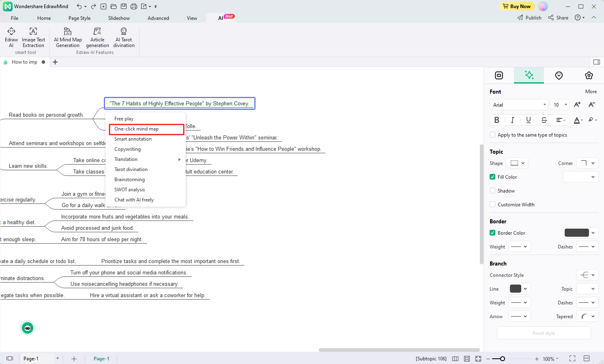Open the border Dashes dropdown
The image size is (604, 364).
click(587, 246)
